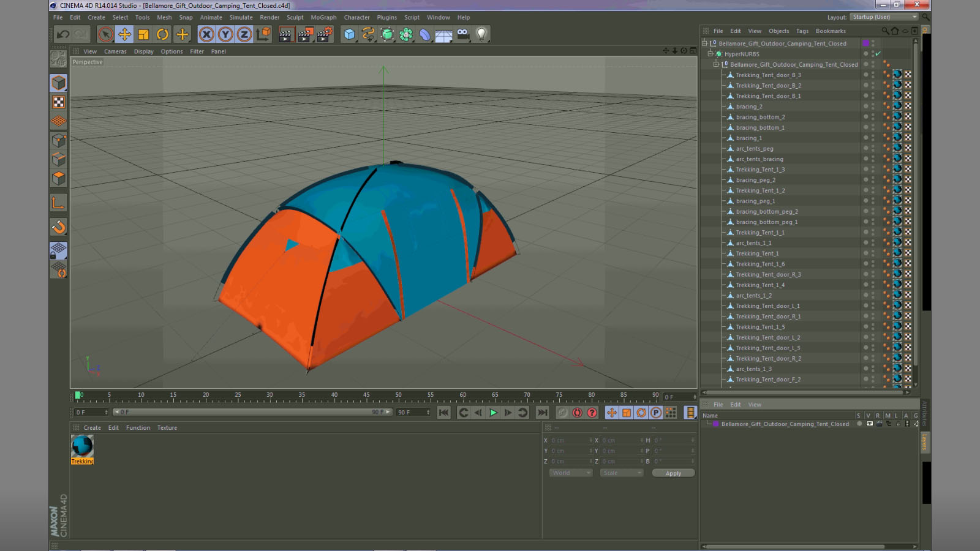Click Render Active View clapperboard icon
980x551 pixels.
(285, 34)
